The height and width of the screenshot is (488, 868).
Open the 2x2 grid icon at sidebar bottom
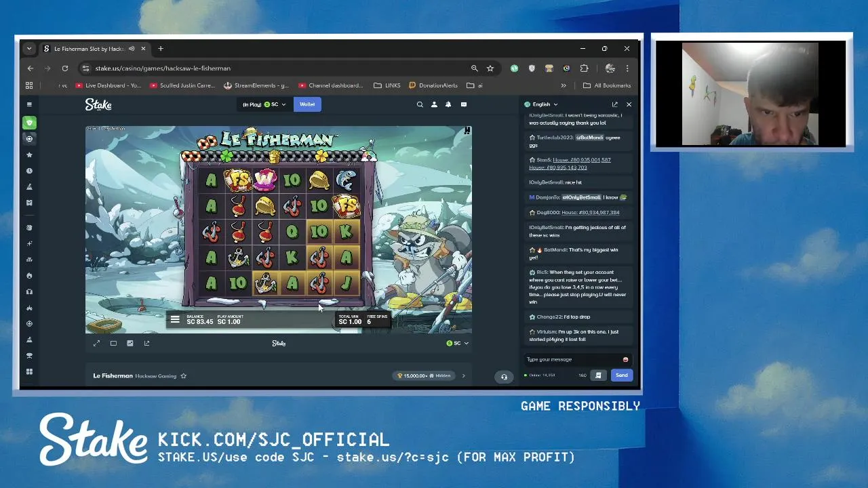[x=29, y=371]
